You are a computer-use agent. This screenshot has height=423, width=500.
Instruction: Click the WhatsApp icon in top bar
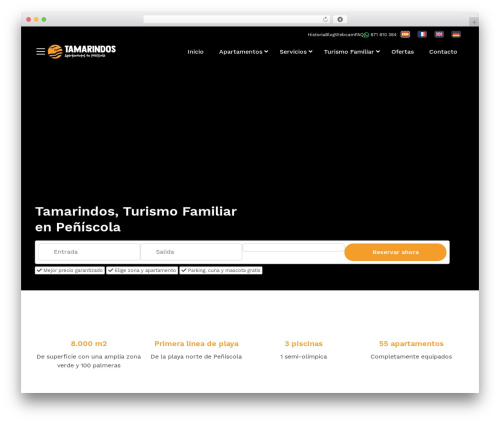click(366, 35)
